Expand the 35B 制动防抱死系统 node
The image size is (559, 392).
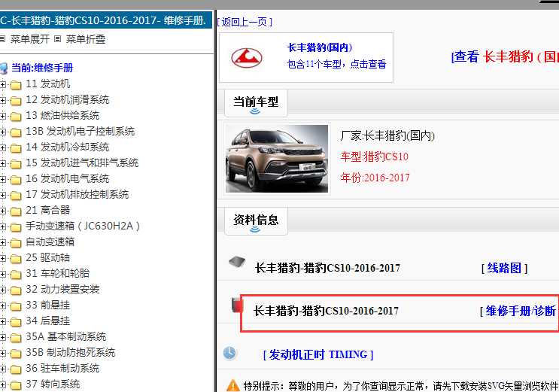click(3, 353)
